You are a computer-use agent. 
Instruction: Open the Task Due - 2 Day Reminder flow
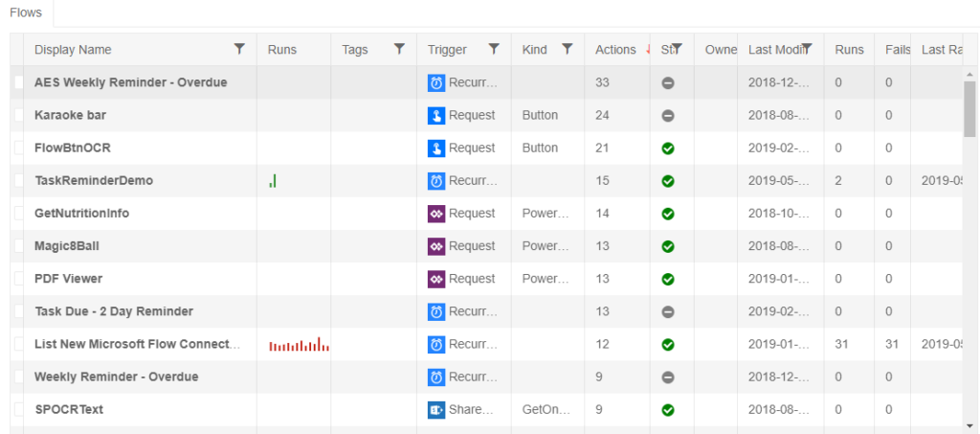(113, 311)
